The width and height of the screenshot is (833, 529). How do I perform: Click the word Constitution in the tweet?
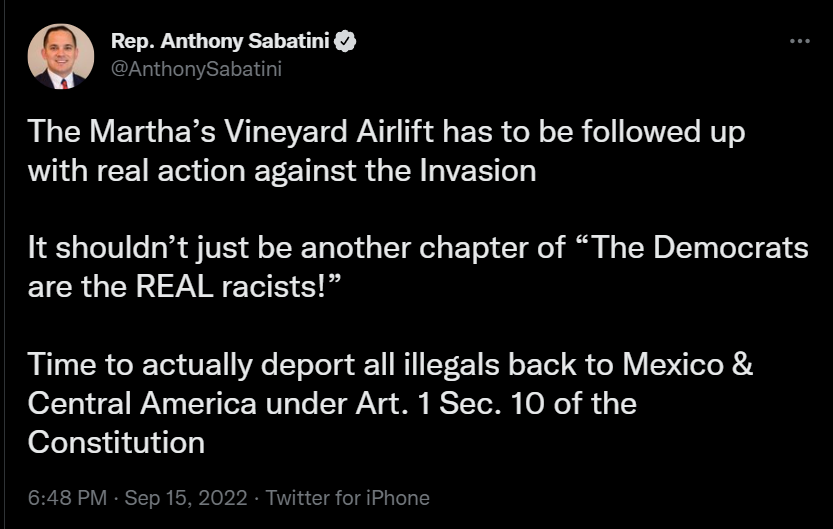(116, 441)
